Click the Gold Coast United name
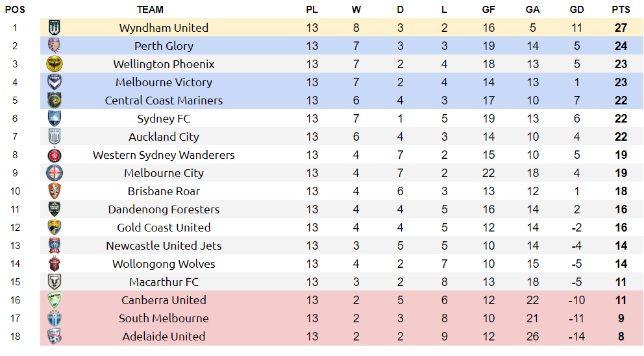644x356 pixels. (x=164, y=227)
